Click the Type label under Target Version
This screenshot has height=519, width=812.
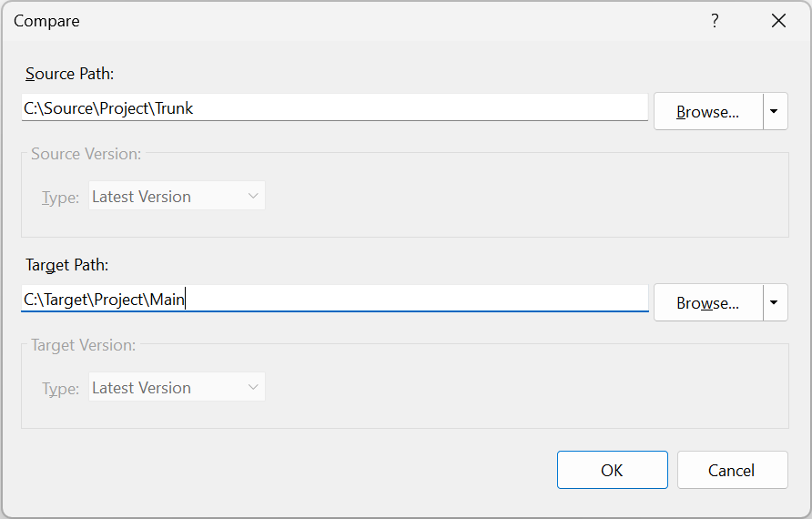pos(61,389)
